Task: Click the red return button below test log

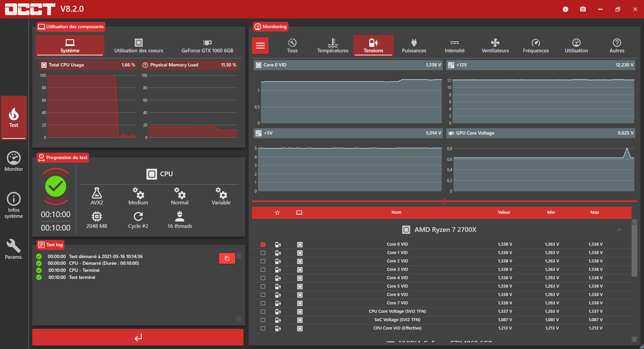Action: (x=138, y=337)
